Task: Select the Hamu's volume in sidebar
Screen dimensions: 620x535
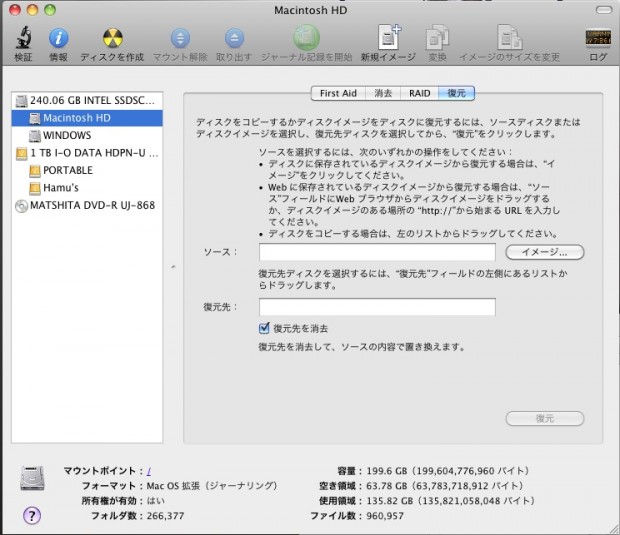Action: 87,187
